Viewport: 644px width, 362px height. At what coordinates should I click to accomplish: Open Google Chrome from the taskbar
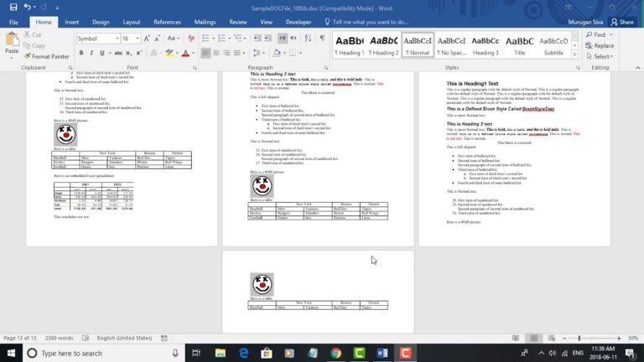(336, 353)
